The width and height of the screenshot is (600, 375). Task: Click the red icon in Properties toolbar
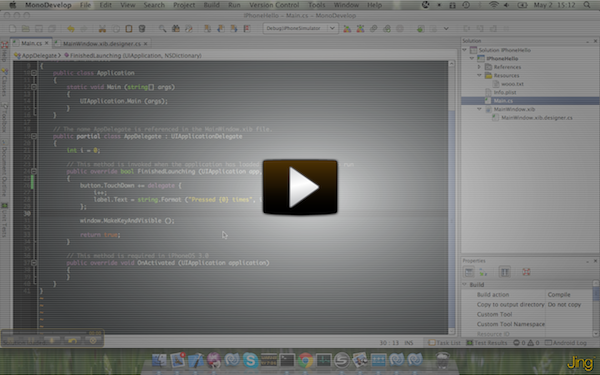click(x=526, y=272)
